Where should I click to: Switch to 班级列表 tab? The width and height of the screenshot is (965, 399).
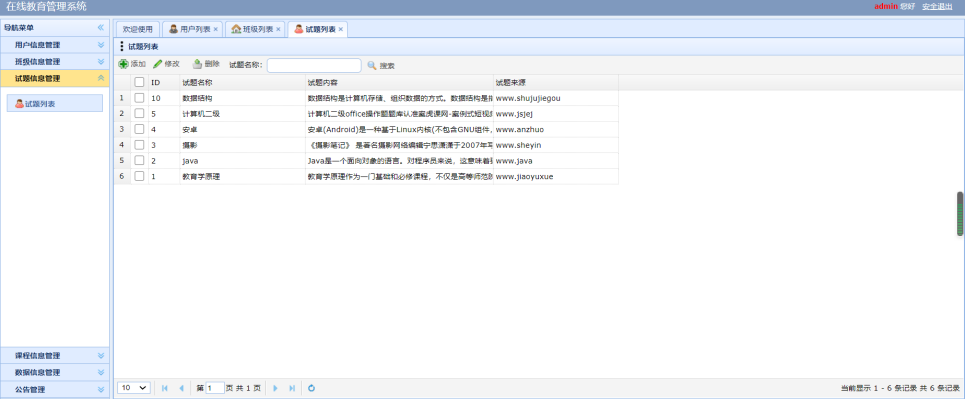coord(255,29)
